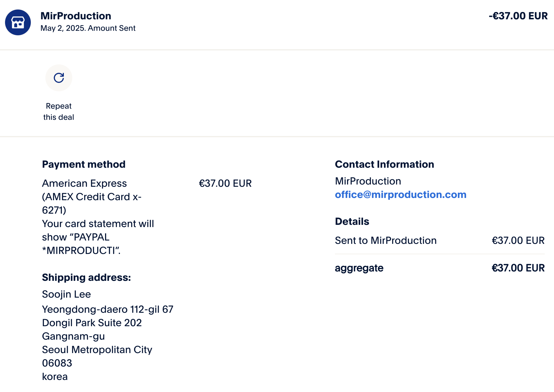Click the American Express card name
Screen dimensions: 554x392
click(x=84, y=183)
